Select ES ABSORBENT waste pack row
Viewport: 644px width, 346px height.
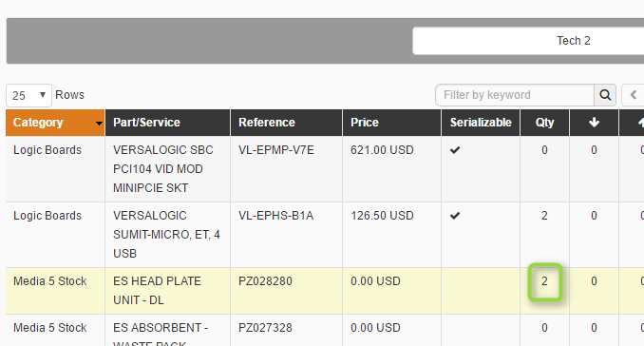pyautogui.click(x=325, y=331)
